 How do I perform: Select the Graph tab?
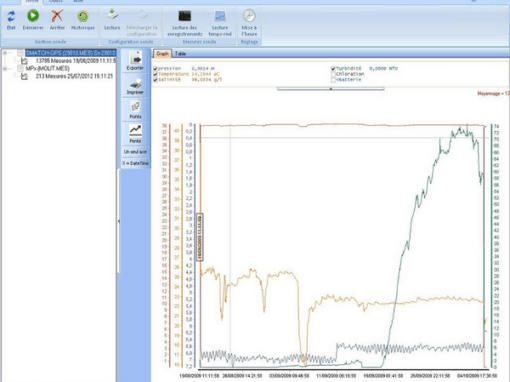[162, 53]
